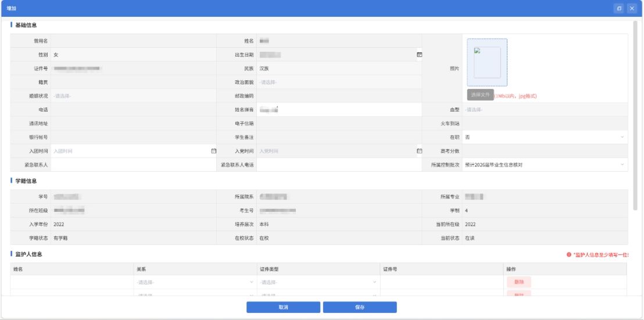The width and height of the screenshot is (644, 320).
Task: Click the maximize dialog icon in header
Action: (620, 8)
